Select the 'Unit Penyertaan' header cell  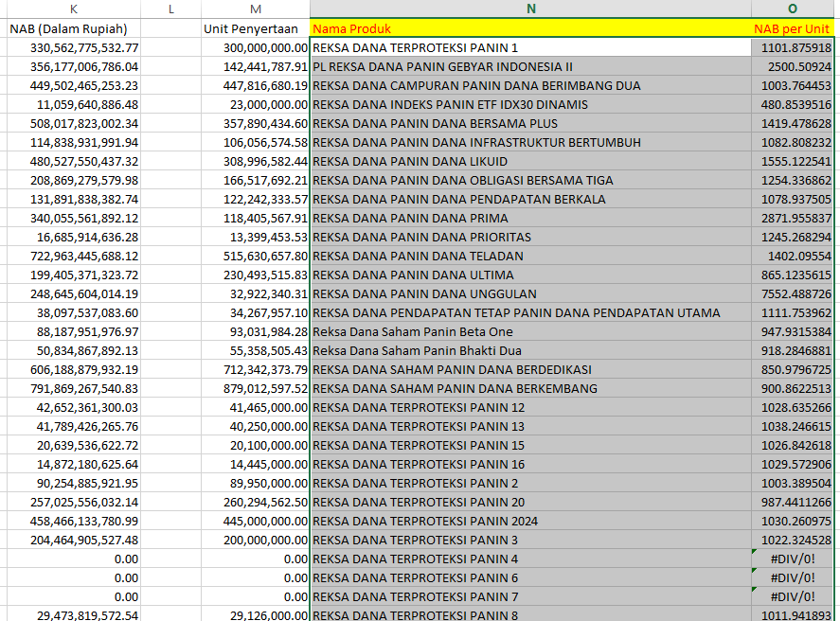(x=255, y=28)
